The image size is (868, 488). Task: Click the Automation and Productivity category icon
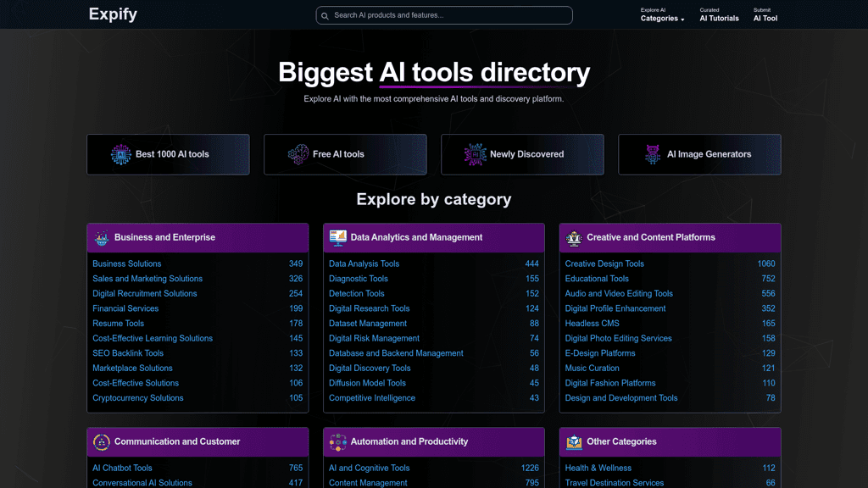click(338, 442)
